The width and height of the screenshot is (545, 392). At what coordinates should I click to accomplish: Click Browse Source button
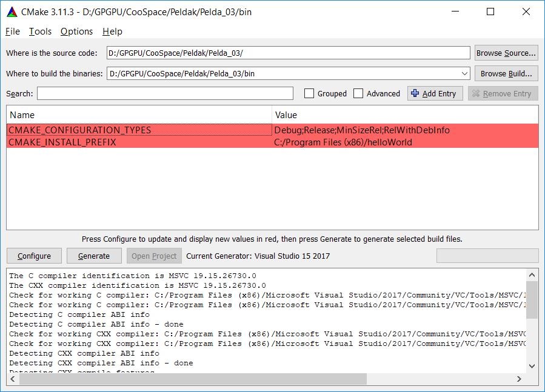[506, 53]
